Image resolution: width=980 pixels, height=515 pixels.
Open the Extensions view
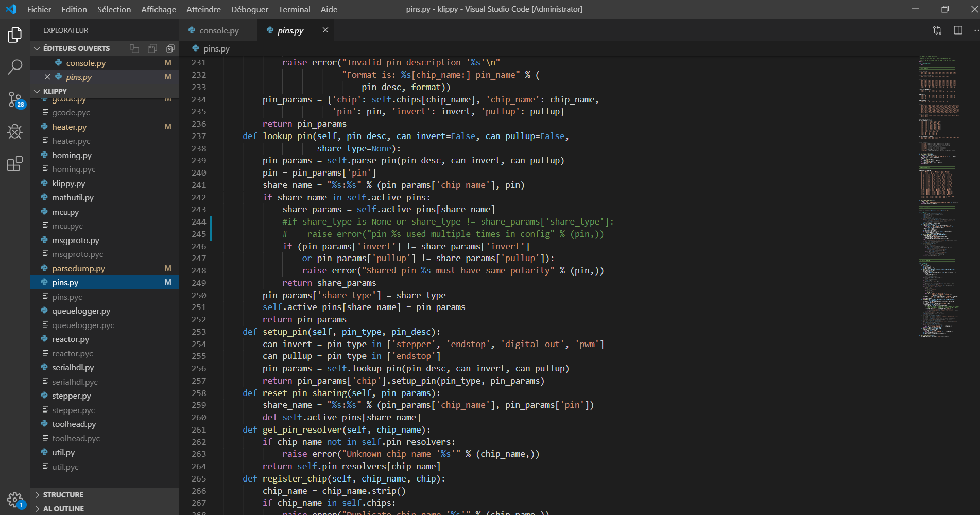[14, 164]
